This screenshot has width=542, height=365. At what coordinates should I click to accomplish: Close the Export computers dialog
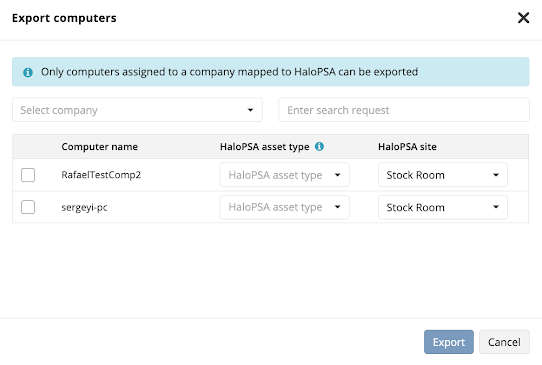pyautogui.click(x=523, y=18)
